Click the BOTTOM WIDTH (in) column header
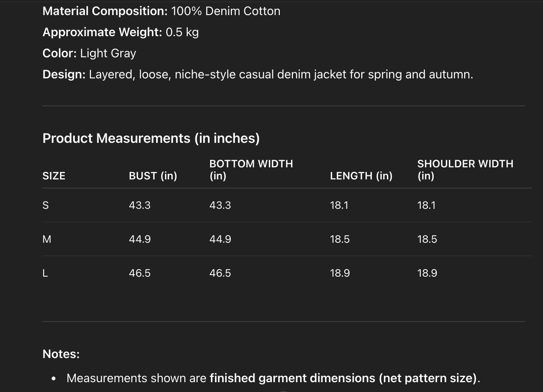543x392 pixels. click(x=251, y=170)
